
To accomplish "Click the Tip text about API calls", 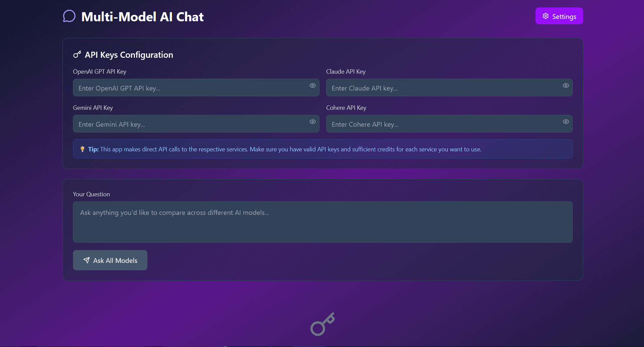I will click(291, 149).
